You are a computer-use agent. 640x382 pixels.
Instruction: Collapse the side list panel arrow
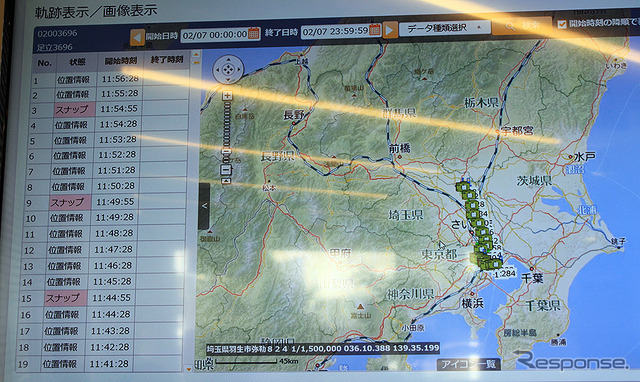click(204, 206)
